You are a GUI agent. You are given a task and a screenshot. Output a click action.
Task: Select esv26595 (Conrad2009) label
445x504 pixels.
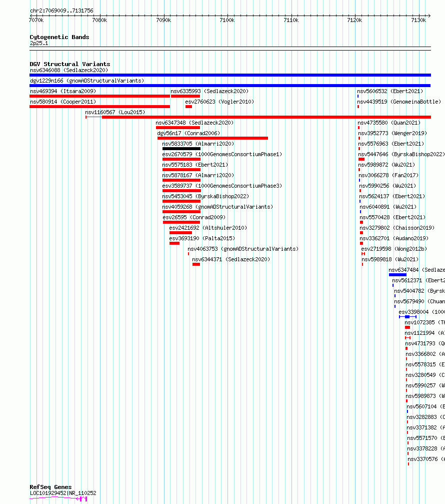click(194, 217)
